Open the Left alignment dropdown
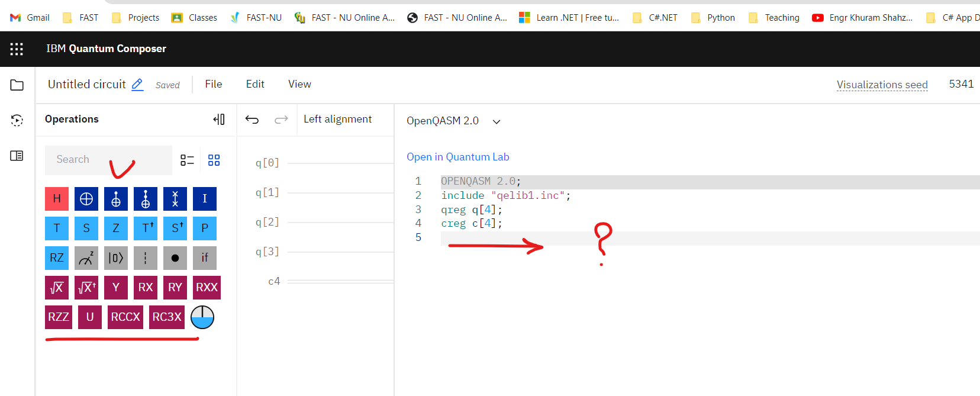 click(x=338, y=120)
